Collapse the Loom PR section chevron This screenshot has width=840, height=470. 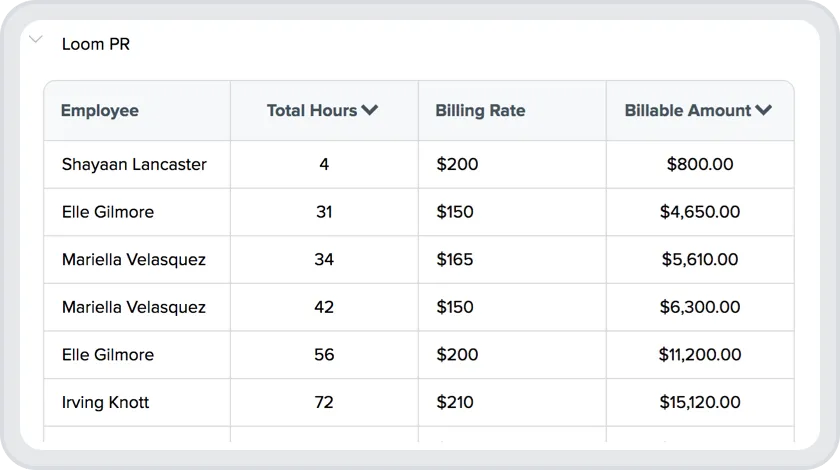coord(36,40)
